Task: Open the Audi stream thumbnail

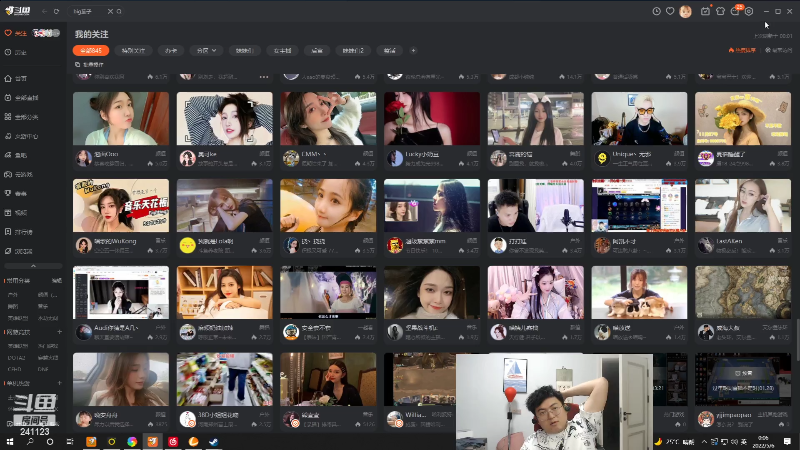Action: point(121,292)
